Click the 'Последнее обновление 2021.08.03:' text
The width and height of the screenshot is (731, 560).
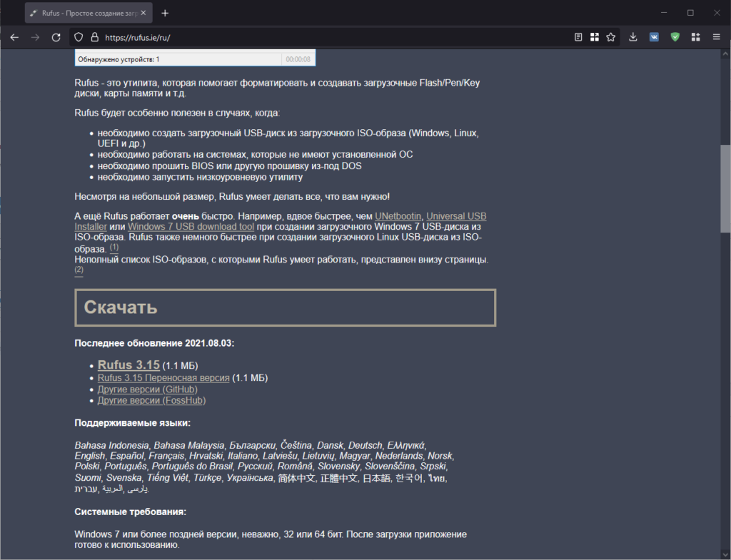tap(154, 343)
